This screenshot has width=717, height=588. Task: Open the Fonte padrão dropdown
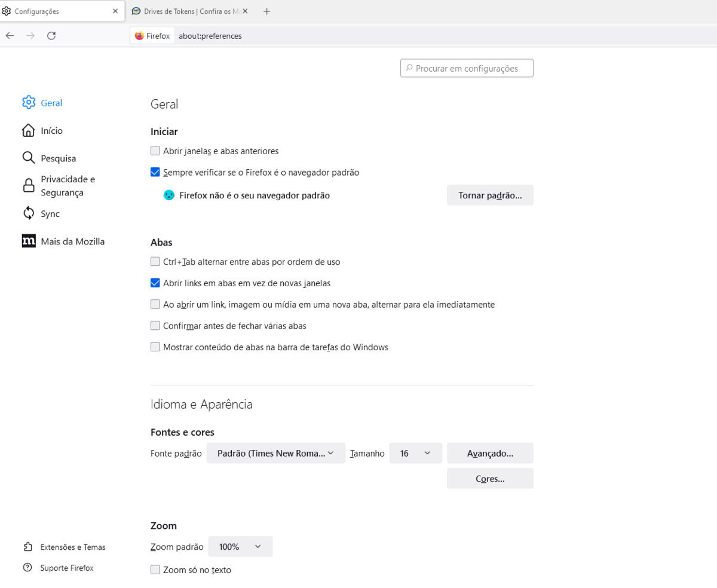coord(275,453)
